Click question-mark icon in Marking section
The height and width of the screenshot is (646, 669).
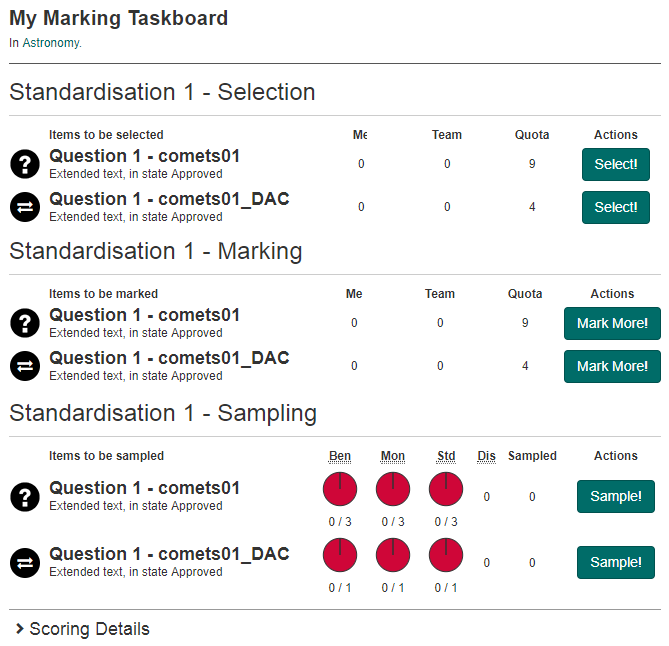(x=25, y=323)
